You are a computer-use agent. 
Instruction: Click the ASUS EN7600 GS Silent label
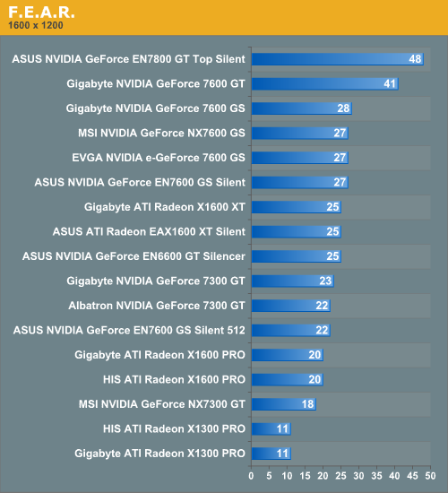pos(140,182)
